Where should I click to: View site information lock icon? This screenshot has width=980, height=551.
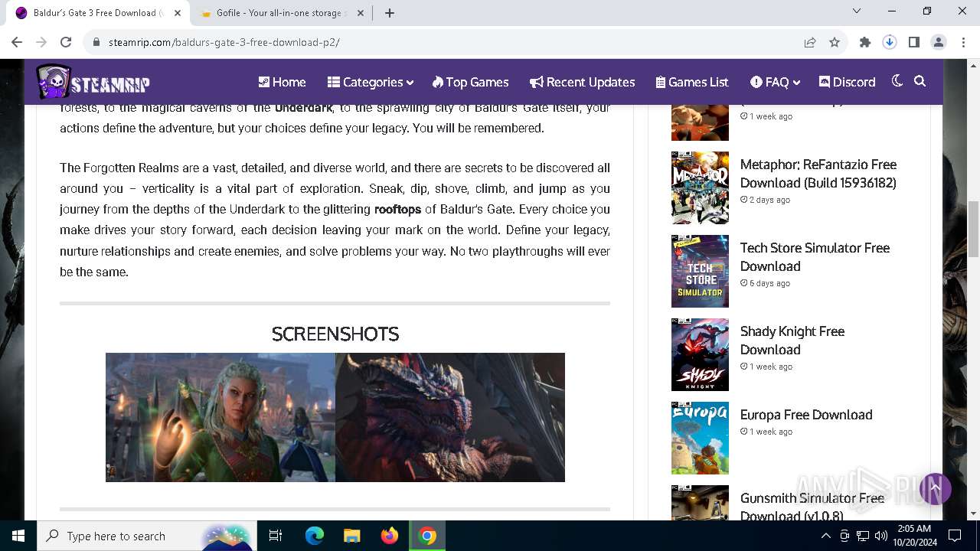[96, 42]
